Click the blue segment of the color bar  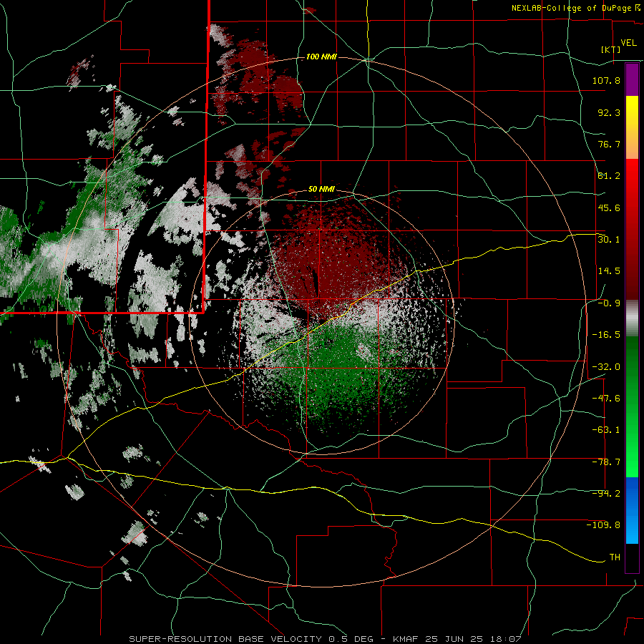tap(632, 510)
